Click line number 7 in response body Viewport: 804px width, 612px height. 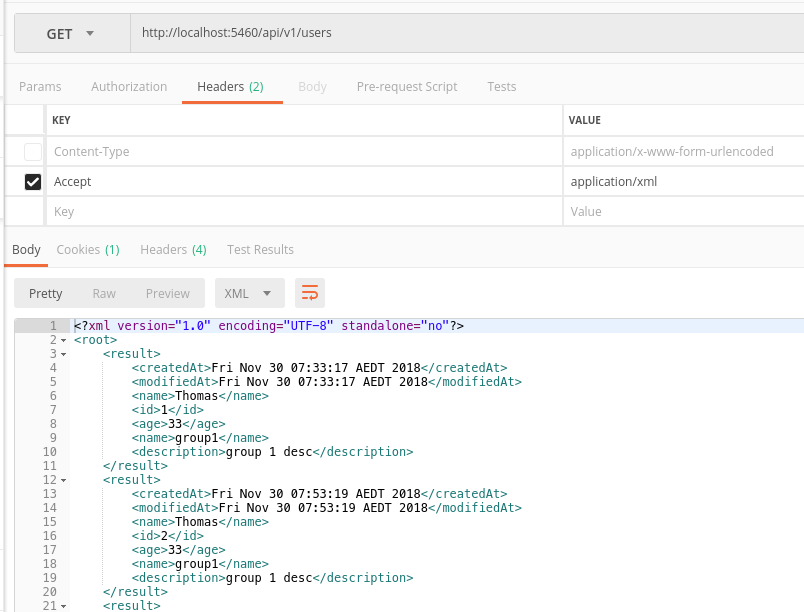[53, 410]
